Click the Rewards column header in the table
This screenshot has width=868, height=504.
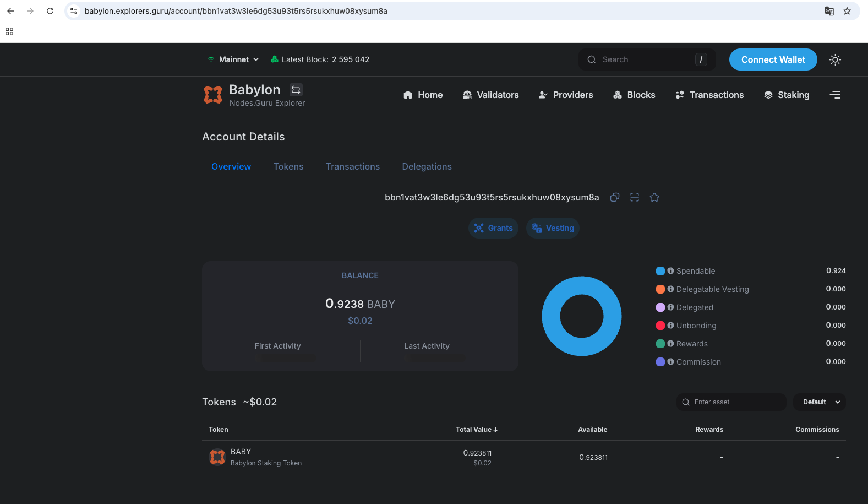pyautogui.click(x=709, y=430)
